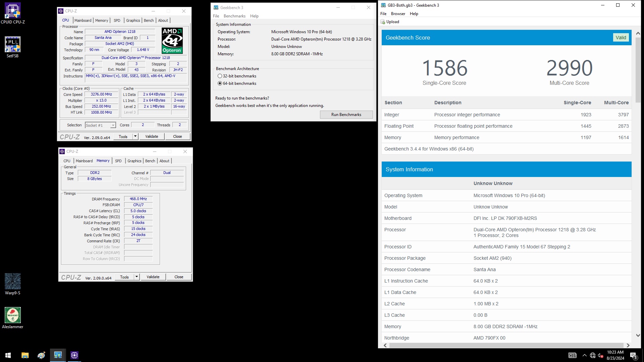Open the notification center icon

coord(633,355)
